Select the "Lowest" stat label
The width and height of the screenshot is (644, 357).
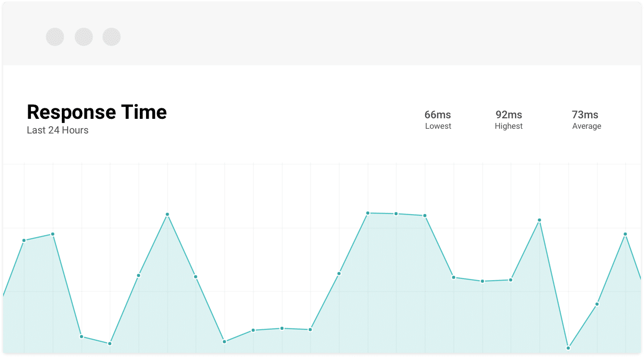click(x=438, y=126)
